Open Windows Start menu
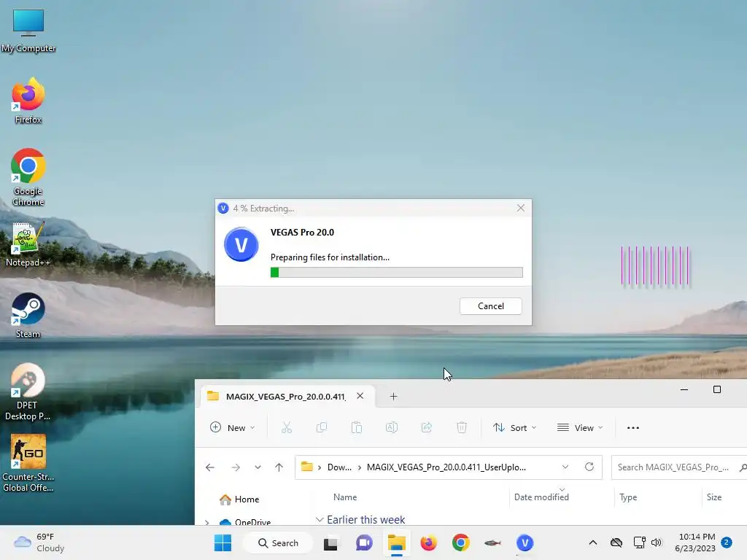 (x=223, y=542)
